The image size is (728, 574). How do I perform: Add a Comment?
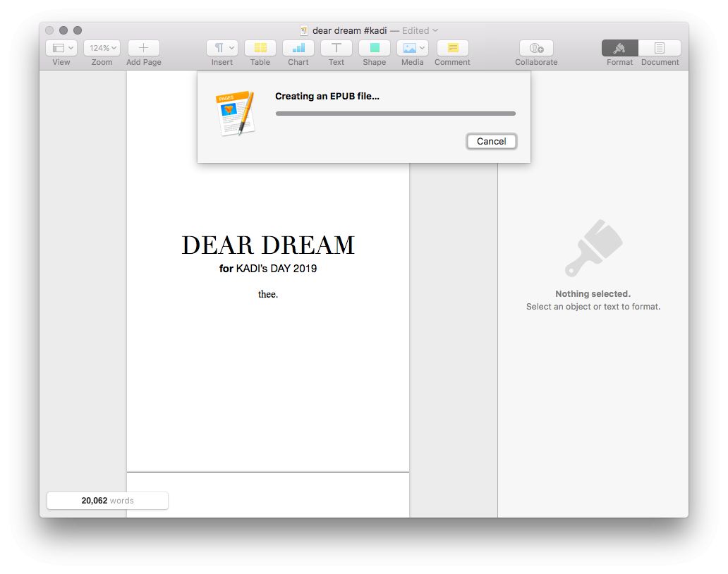click(452, 48)
